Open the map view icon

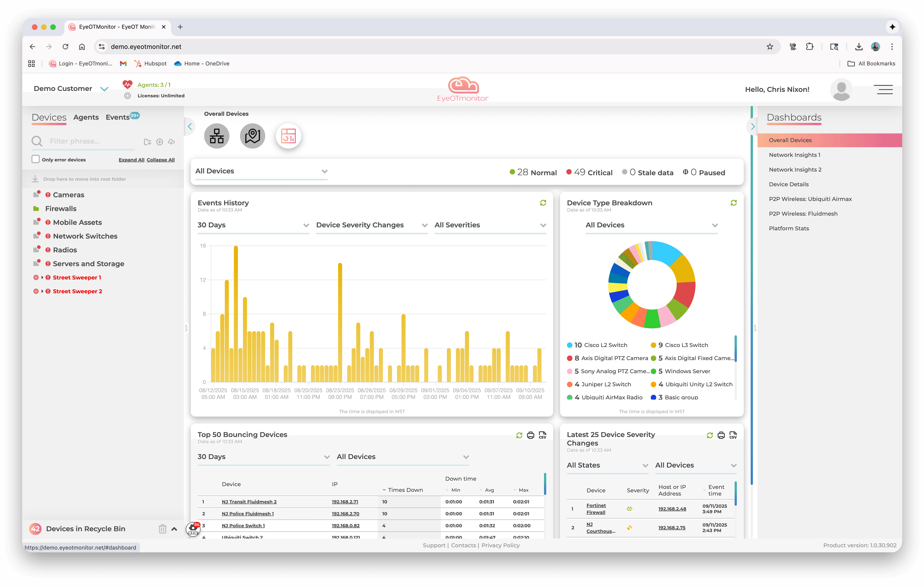[252, 136]
